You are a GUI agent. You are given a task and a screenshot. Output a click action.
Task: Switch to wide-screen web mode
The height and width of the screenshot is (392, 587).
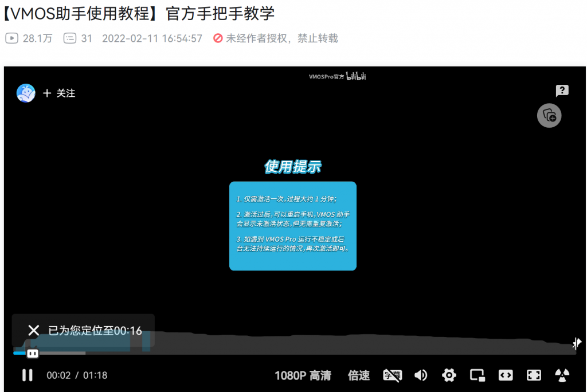coord(506,375)
